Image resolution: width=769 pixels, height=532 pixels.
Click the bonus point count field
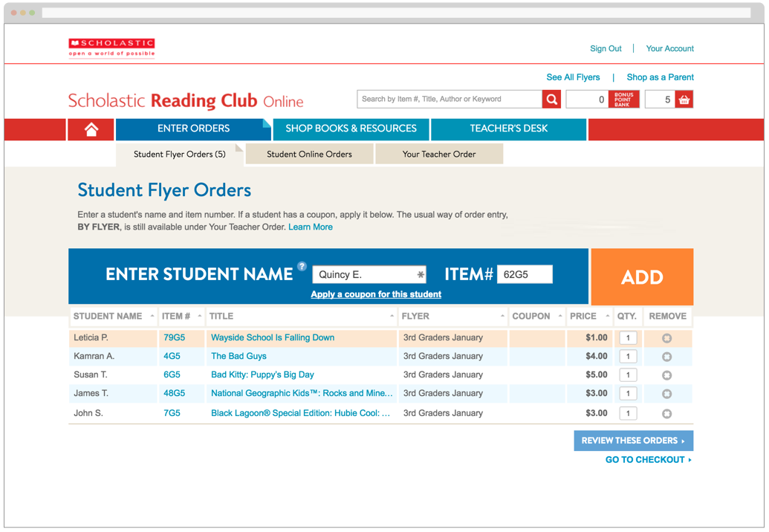coord(587,100)
